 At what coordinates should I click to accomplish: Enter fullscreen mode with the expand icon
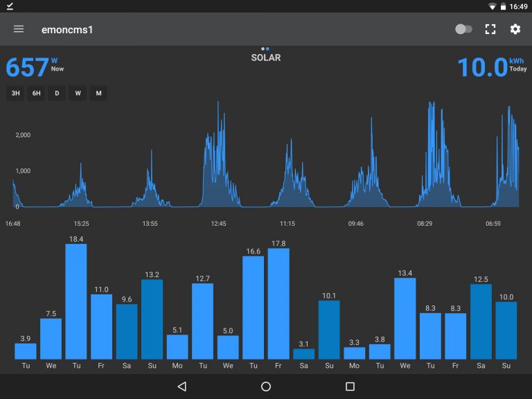pos(490,29)
